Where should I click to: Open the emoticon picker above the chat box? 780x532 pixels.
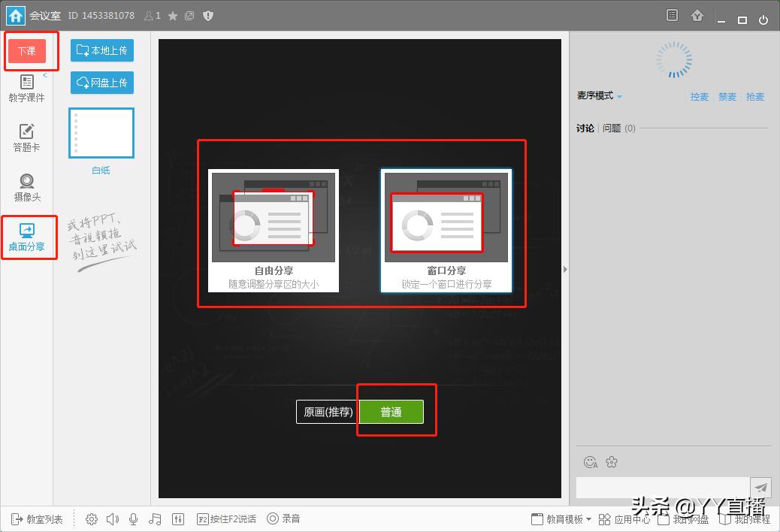[591, 462]
